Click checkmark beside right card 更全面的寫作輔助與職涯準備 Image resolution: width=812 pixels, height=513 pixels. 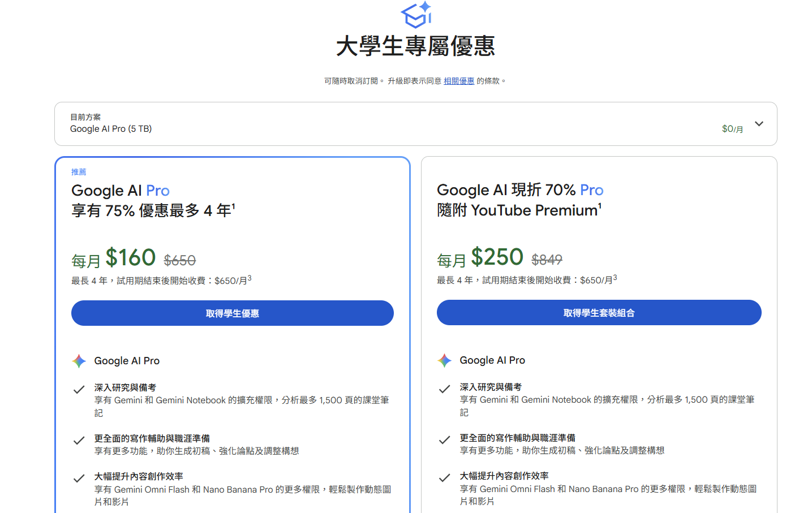[x=445, y=439]
